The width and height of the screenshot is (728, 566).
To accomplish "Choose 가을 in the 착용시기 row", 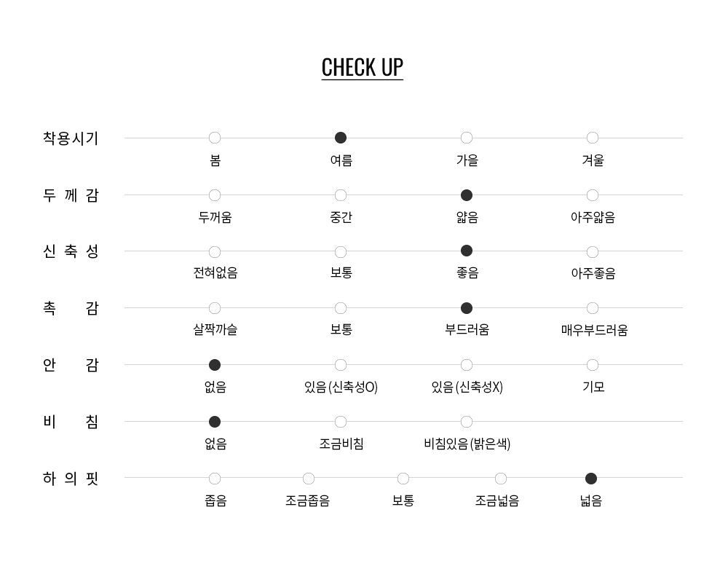I will 467,138.
